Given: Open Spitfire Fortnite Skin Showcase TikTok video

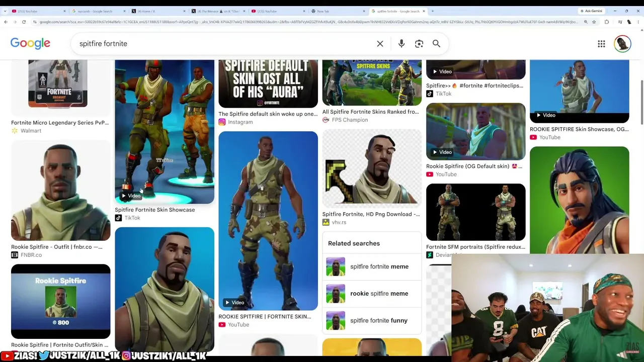Looking at the screenshot, I should tap(165, 132).
